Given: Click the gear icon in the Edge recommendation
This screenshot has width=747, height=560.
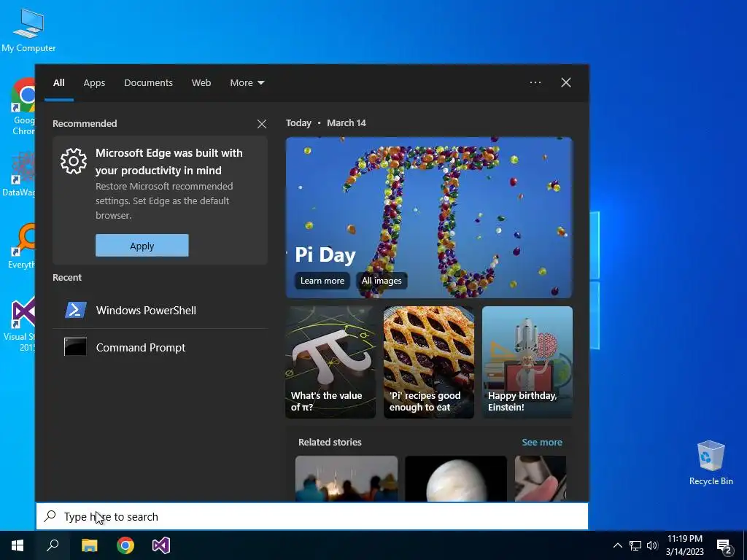Looking at the screenshot, I should (x=74, y=161).
